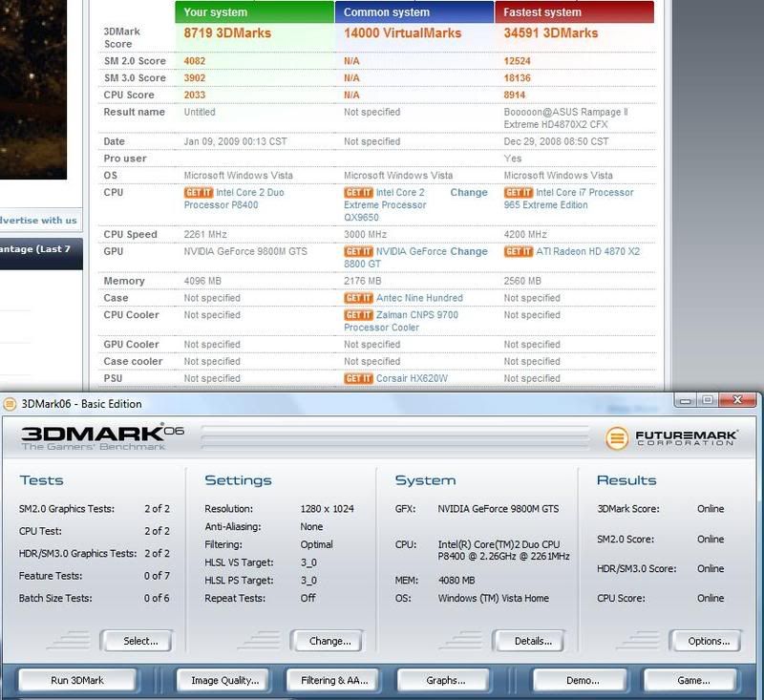Open Intel Core 2 Extreme QX9650 link
The height and width of the screenshot is (700, 764).
(385, 205)
